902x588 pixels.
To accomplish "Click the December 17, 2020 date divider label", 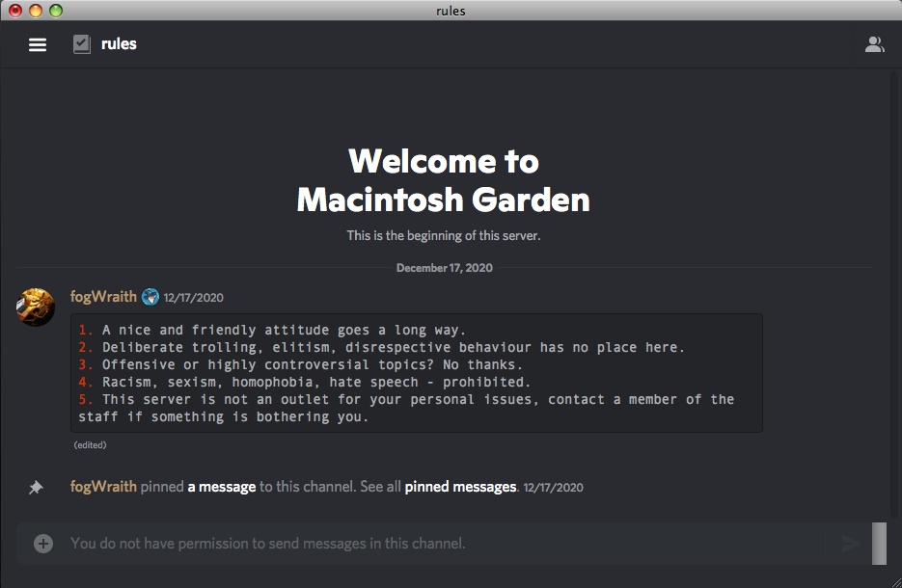I will [x=444, y=268].
